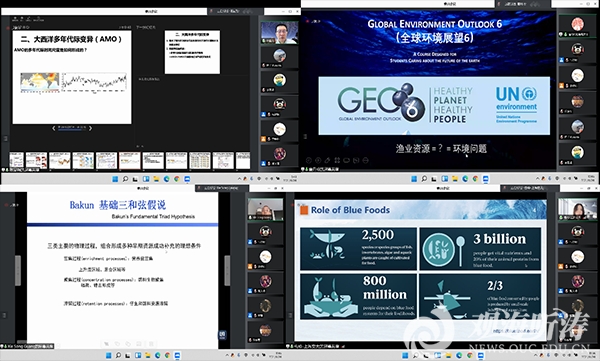This screenshot has height=361, width=600.
Task: Open more options in GEO 6 slideshow toolbar
Action: [x=366, y=160]
